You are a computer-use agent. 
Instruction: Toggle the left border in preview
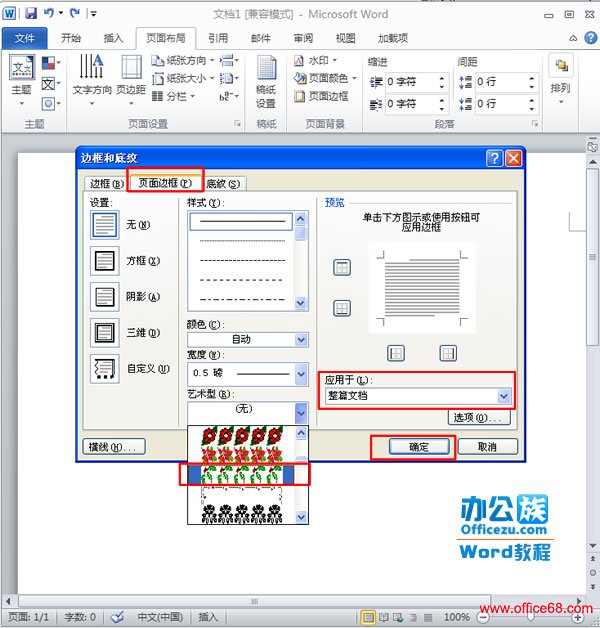[x=396, y=353]
